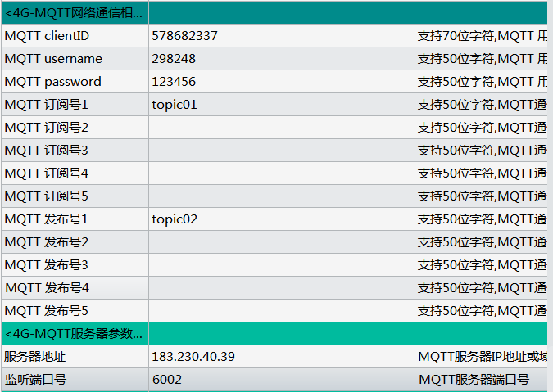The height and width of the screenshot is (392, 553).
Task: Select the 监听端口号 row label
Action: point(74,380)
